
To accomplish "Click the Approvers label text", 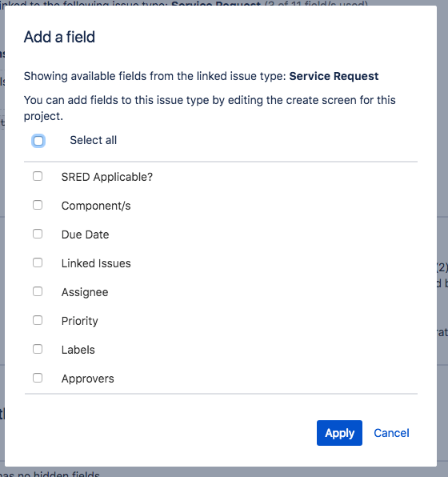I will tap(87, 379).
